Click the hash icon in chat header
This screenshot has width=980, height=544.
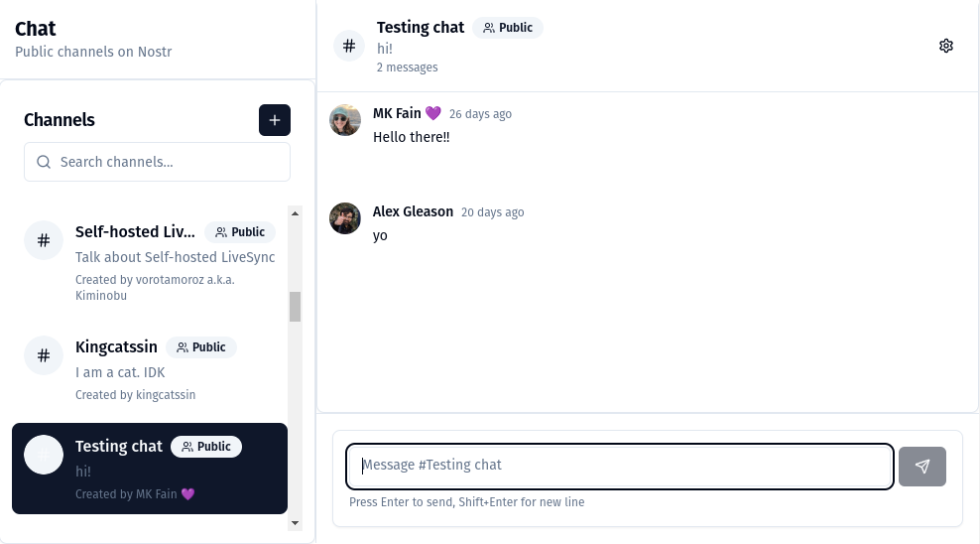349,46
